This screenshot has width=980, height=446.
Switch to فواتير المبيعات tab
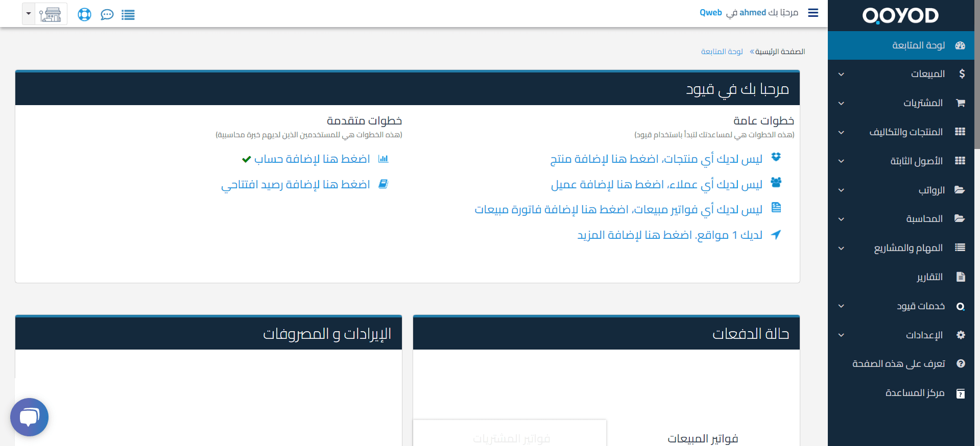click(703, 438)
